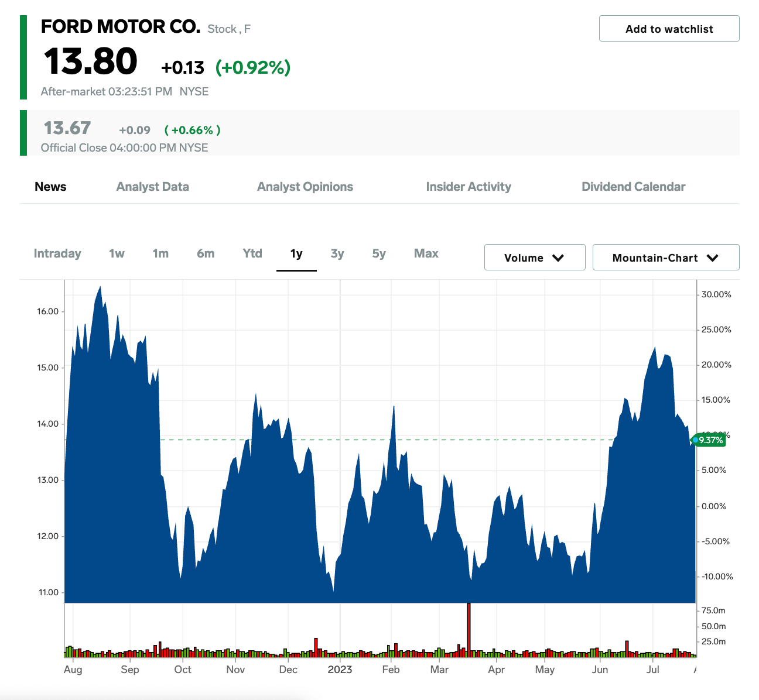Click the After-market 03:23:51 PM NYSE text
Screen dimensions: 759x700
[125, 91]
